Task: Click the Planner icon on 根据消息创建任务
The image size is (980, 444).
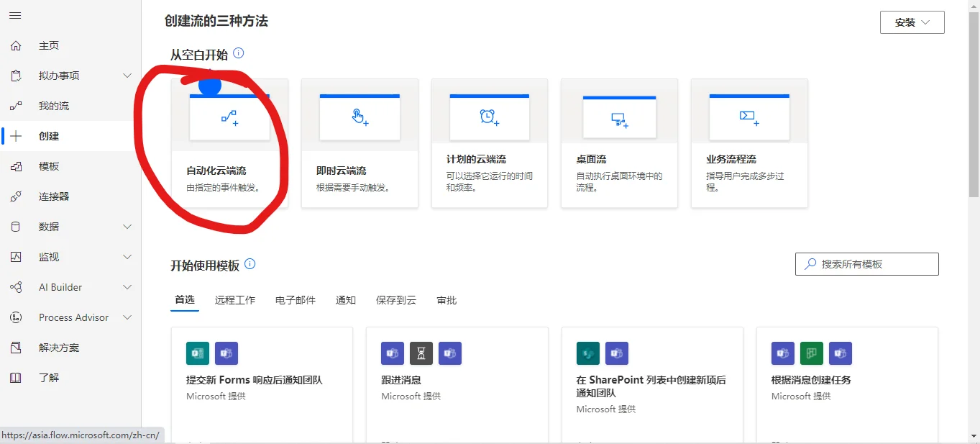Action: click(811, 353)
